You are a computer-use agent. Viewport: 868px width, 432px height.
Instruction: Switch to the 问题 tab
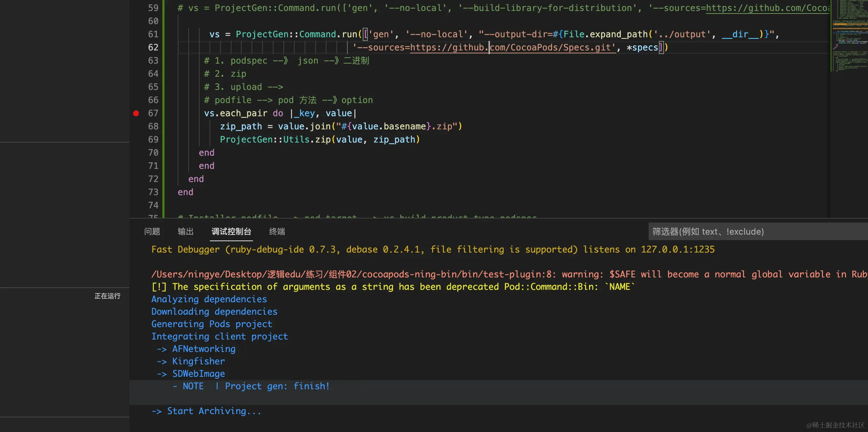(152, 231)
